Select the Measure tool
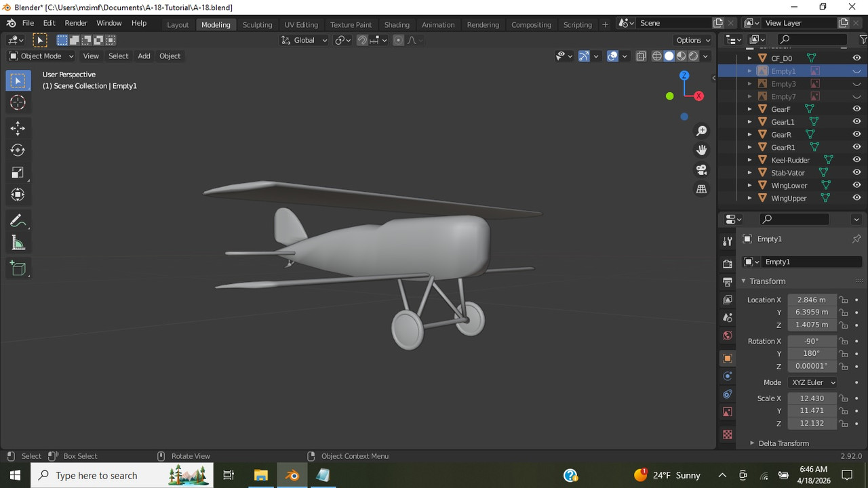This screenshot has width=868, height=488. pos(18,243)
